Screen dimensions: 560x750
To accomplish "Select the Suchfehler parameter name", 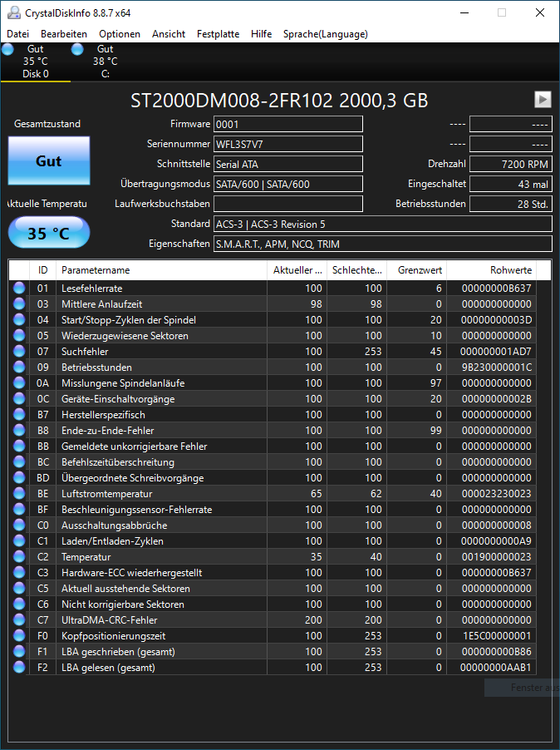I will point(85,352).
